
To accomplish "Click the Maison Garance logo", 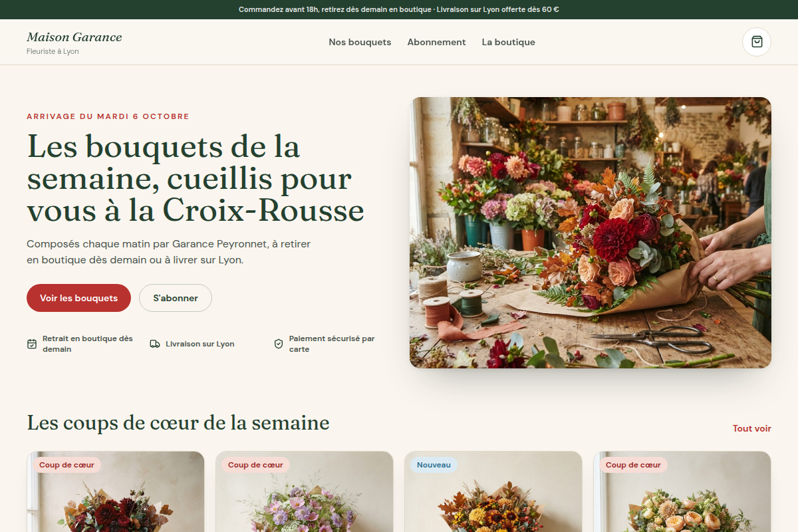I will click(74, 37).
